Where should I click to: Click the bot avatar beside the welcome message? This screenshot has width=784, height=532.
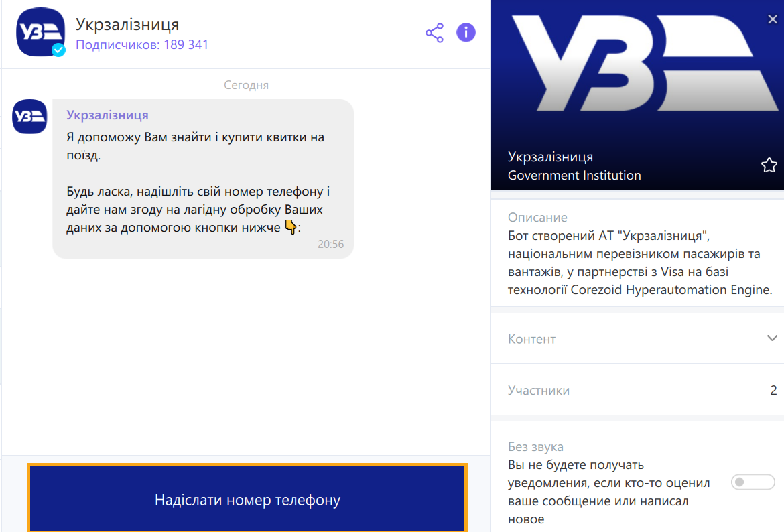coord(29,117)
